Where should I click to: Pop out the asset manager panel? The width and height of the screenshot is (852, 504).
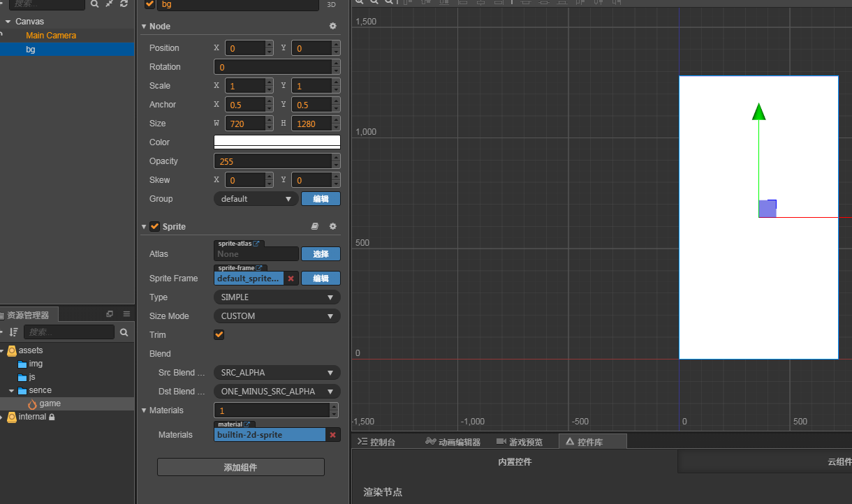pyautogui.click(x=109, y=314)
